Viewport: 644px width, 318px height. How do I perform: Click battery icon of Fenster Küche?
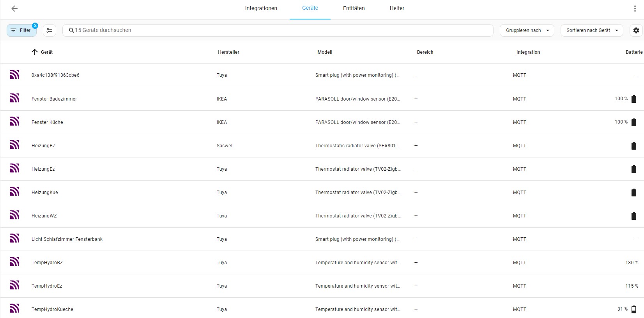click(x=634, y=122)
